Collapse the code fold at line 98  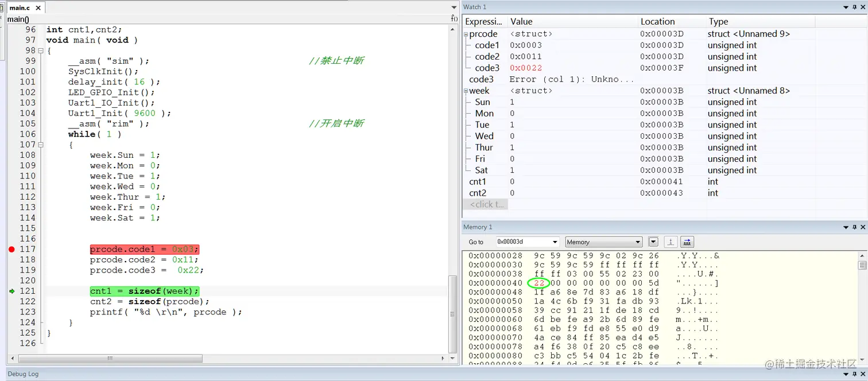41,50
